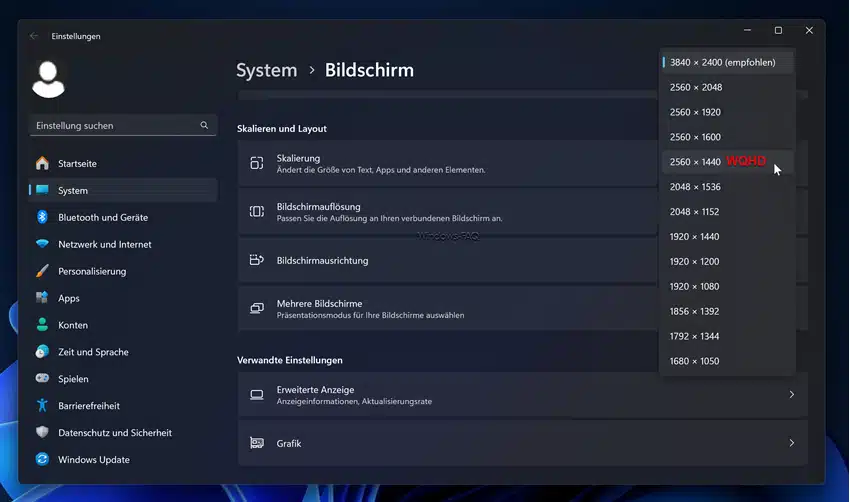
Task: Choose the 1856 × 1392 option
Action: tap(727, 312)
